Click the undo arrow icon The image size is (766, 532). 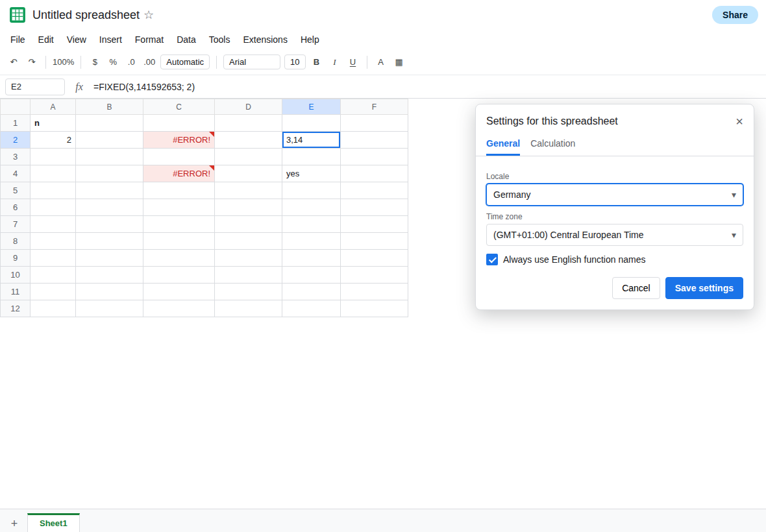pos(14,62)
